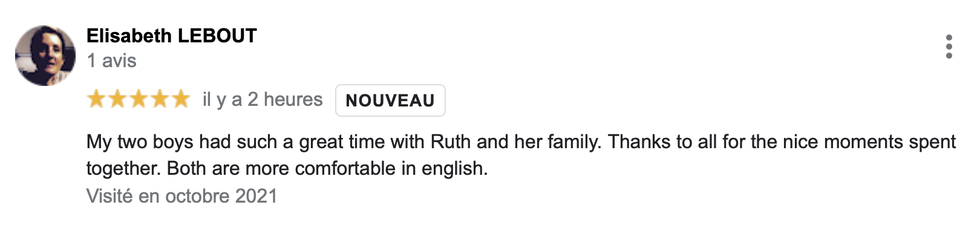Click the name "Ruth" in the review text

click(450, 142)
